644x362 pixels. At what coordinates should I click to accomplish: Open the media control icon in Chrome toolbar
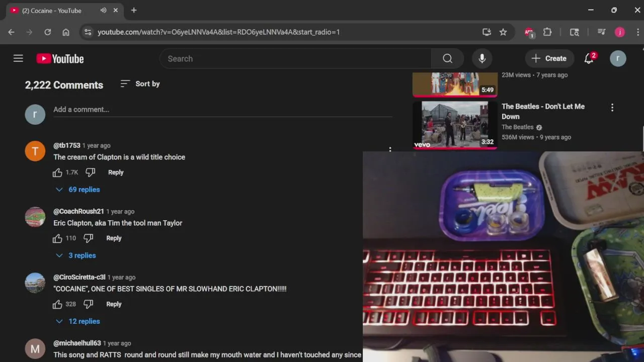[601, 32]
